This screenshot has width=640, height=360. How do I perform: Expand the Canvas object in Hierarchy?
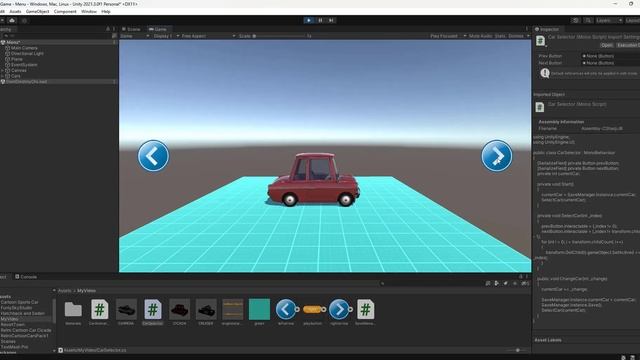pos(2,70)
